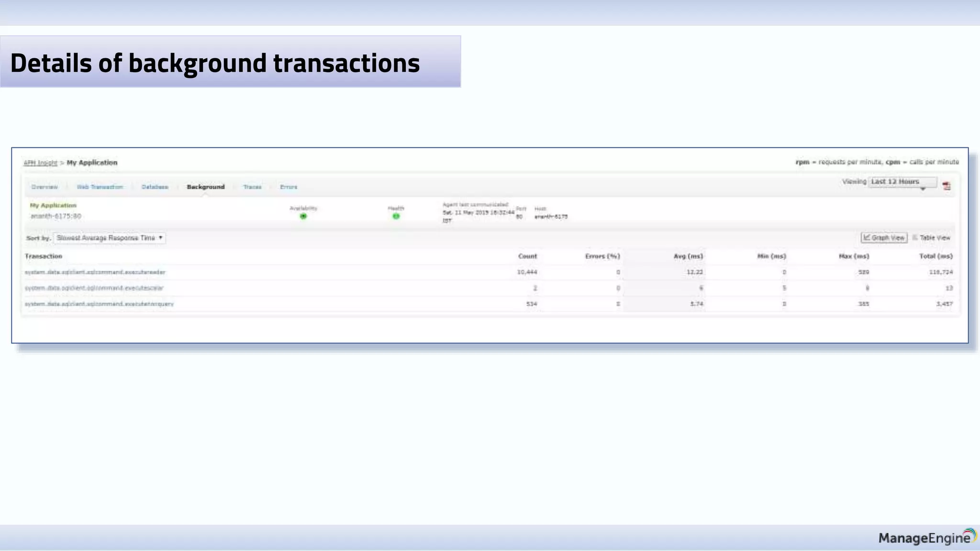
Task: Click the Min (ms) column header
Action: point(771,256)
